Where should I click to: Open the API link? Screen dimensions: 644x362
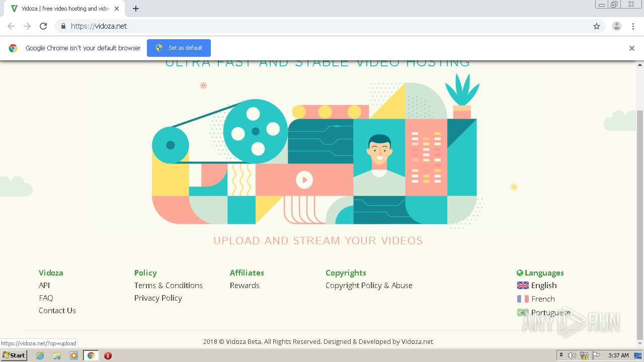pyautogui.click(x=44, y=285)
